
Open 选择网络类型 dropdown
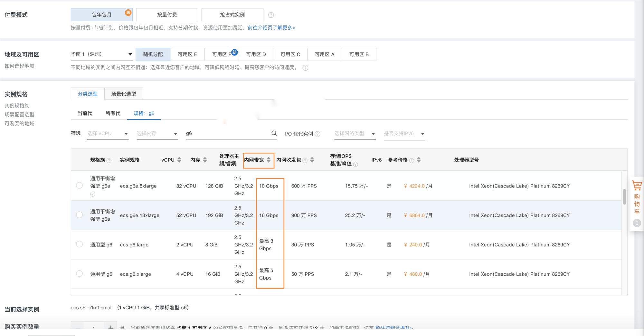tap(355, 133)
